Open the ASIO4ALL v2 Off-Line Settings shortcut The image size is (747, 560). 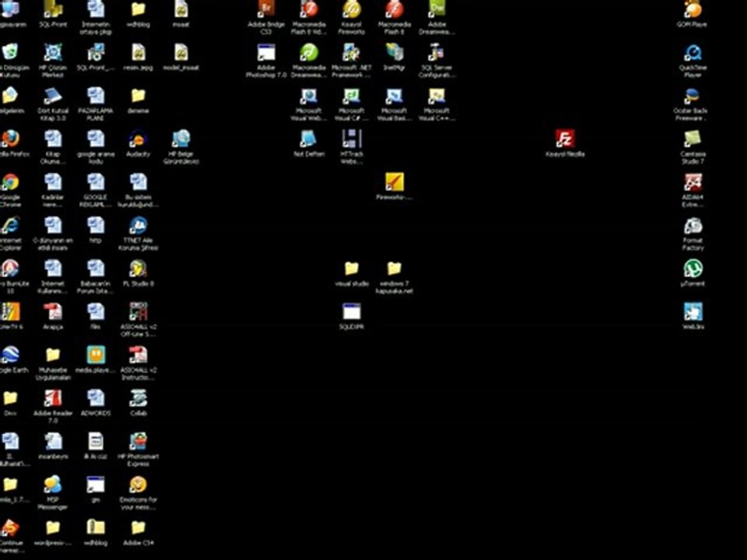click(139, 312)
